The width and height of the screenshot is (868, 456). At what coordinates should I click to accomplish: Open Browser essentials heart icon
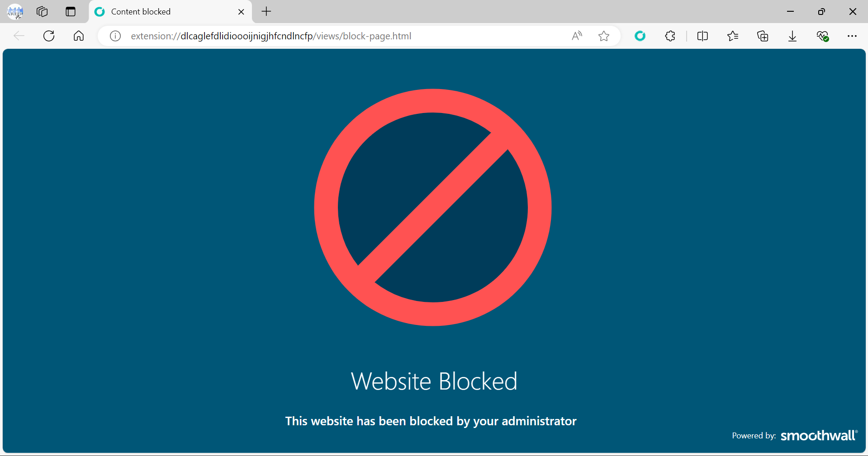pyautogui.click(x=823, y=36)
